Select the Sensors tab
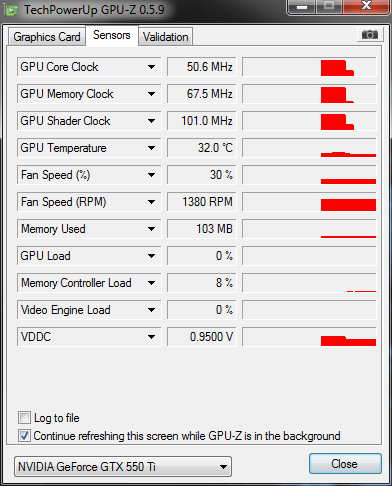The height and width of the screenshot is (486, 392). pos(112,35)
